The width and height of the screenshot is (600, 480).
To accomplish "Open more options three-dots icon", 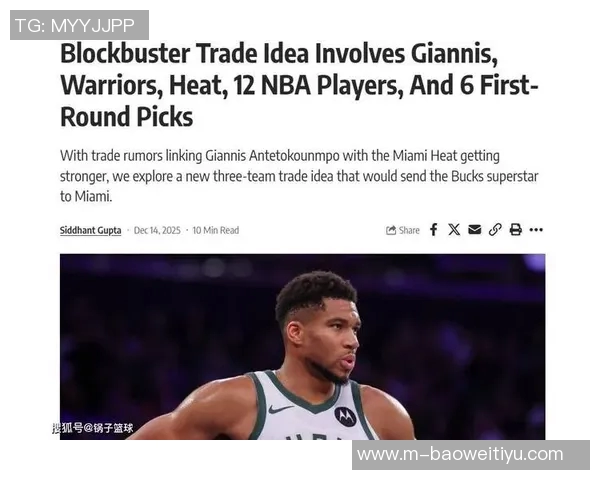I will point(536,230).
